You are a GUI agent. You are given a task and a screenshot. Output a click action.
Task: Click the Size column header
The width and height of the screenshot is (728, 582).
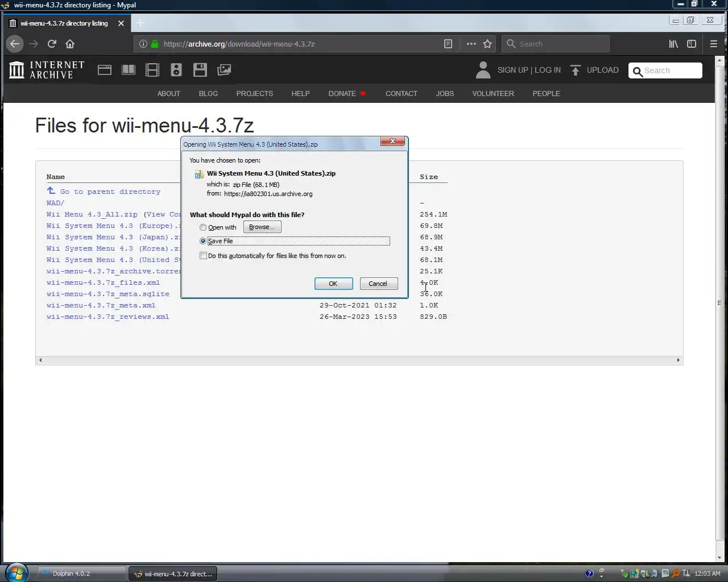(x=429, y=177)
